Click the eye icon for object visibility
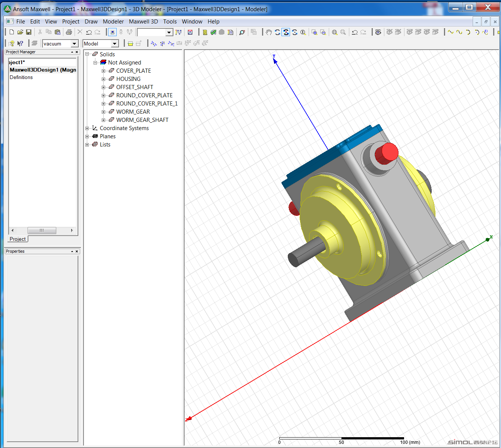 [x=378, y=32]
